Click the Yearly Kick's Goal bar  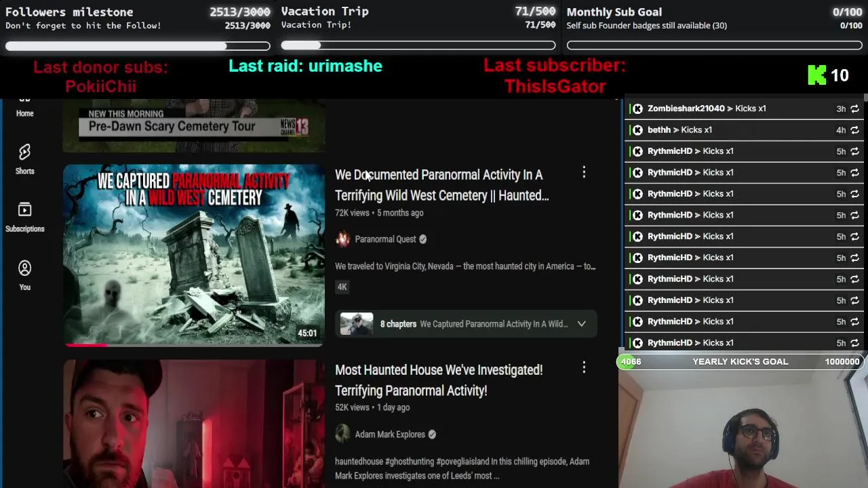[741, 362]
